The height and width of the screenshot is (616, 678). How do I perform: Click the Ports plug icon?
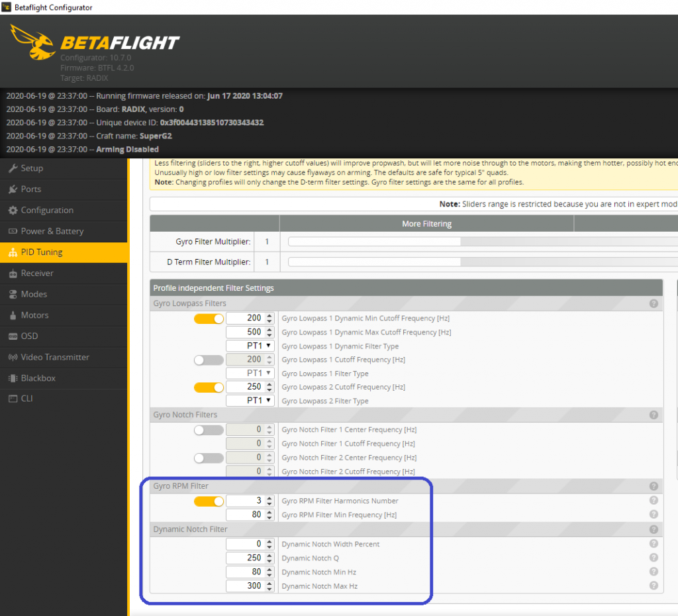pos(13,189)
